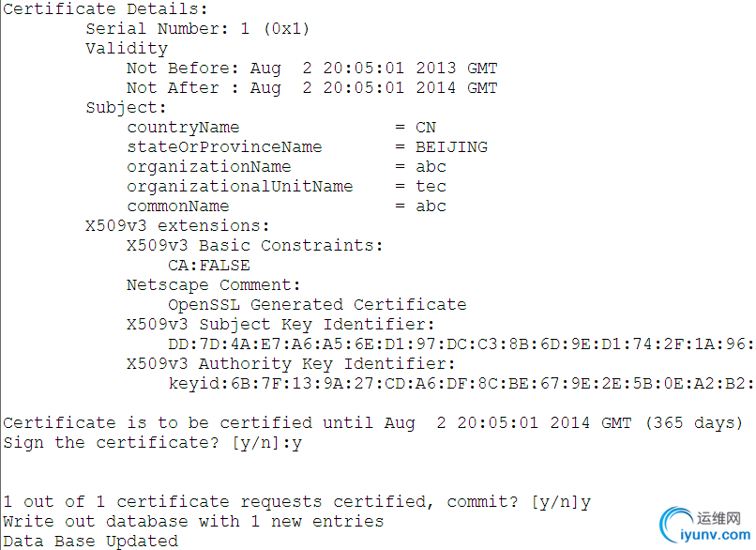The height and width of the screenshot is (550, 756).
Task: Click the '(365 days)' text
Action: tap(694, 423)
